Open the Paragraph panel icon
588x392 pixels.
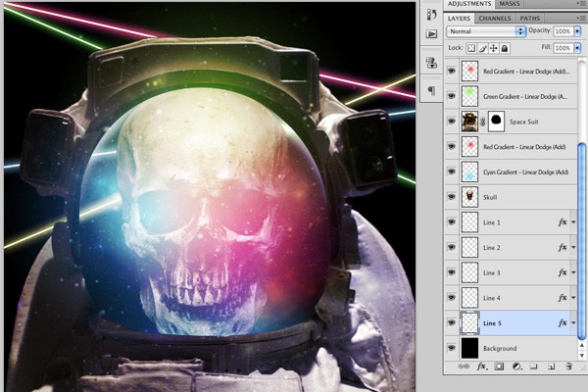(431, 90)
